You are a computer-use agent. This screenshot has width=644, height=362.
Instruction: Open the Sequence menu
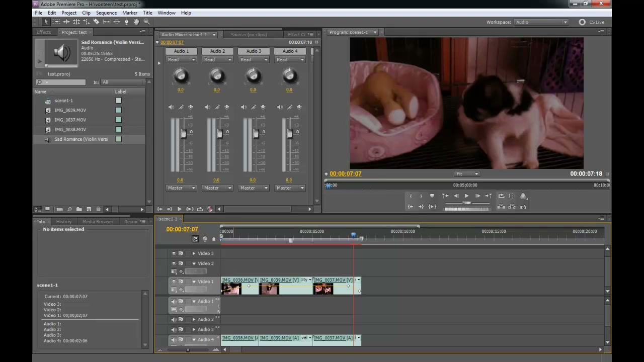[x=106, y=13]
